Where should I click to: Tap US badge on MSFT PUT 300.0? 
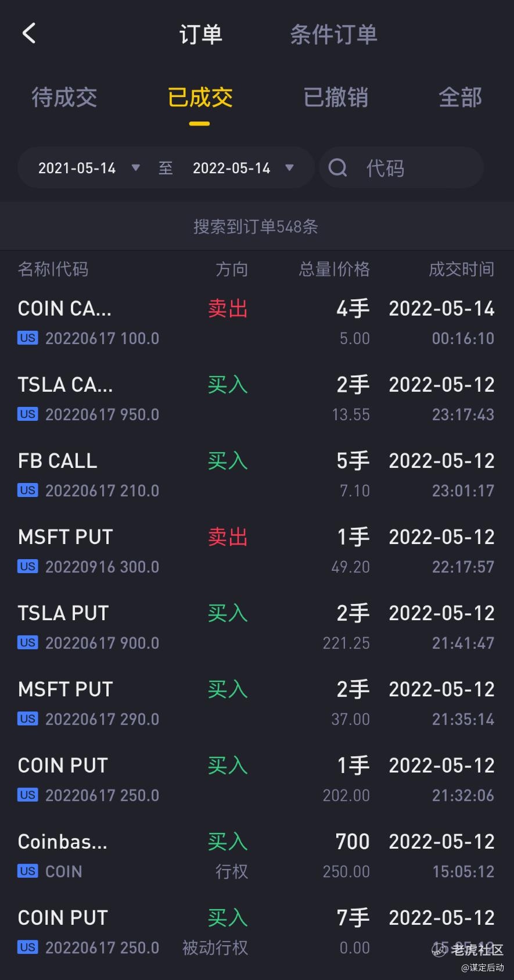[x=27, y=566]
